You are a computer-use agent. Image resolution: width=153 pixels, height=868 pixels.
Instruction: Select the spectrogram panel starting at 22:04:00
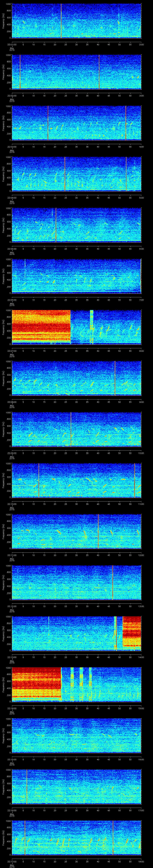(76, 174)
